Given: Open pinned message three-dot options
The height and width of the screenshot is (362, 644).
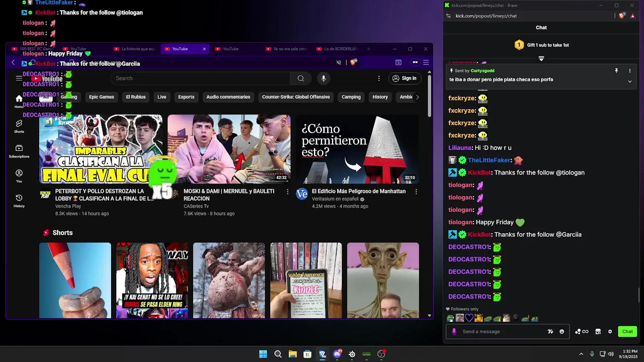Looking at the screenshot, I should point(629,71).
